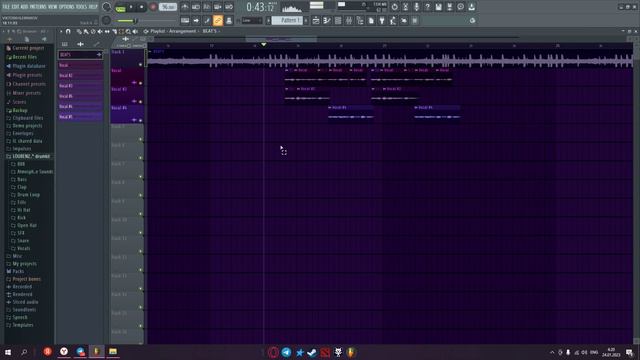This screenshot has width=640, height=360.
Task: Click the plus button beside Pattern 1
Action: point(306,20)
